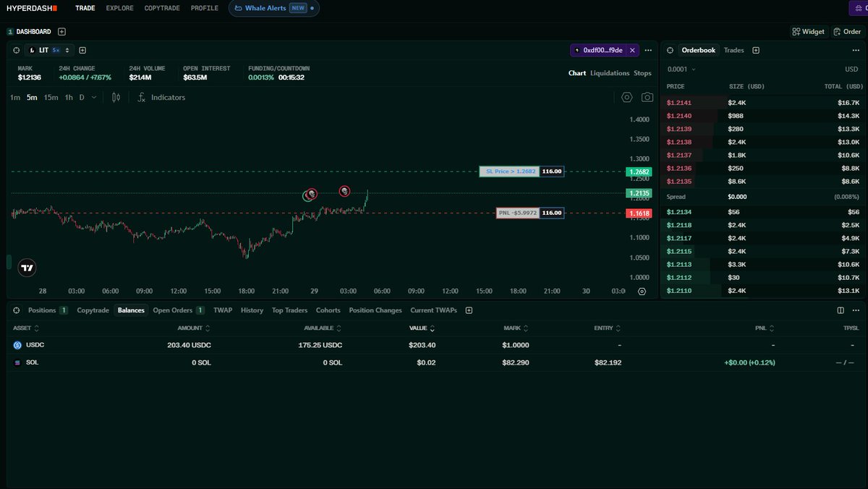Click the chart panel crosshair target icon
The height and width of the screenshot is (489, 868).
point(17,51)
